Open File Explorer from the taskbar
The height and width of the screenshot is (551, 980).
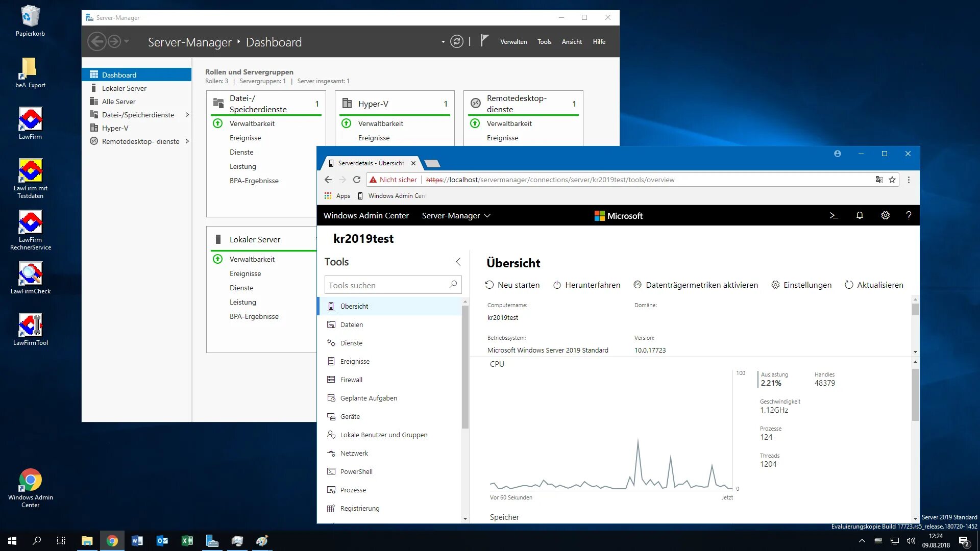click(x=87, y=541)
